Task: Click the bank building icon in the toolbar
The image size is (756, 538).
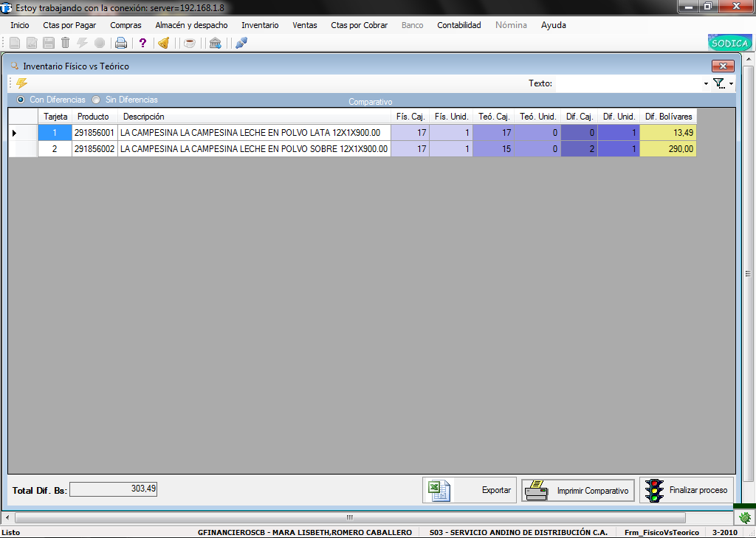Action: click(215, 43)
